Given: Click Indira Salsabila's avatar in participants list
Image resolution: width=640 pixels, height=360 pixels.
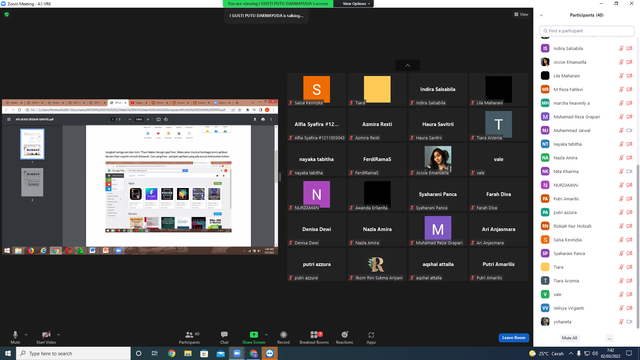Looking at the screenshot, I should [x=545, y=48].
